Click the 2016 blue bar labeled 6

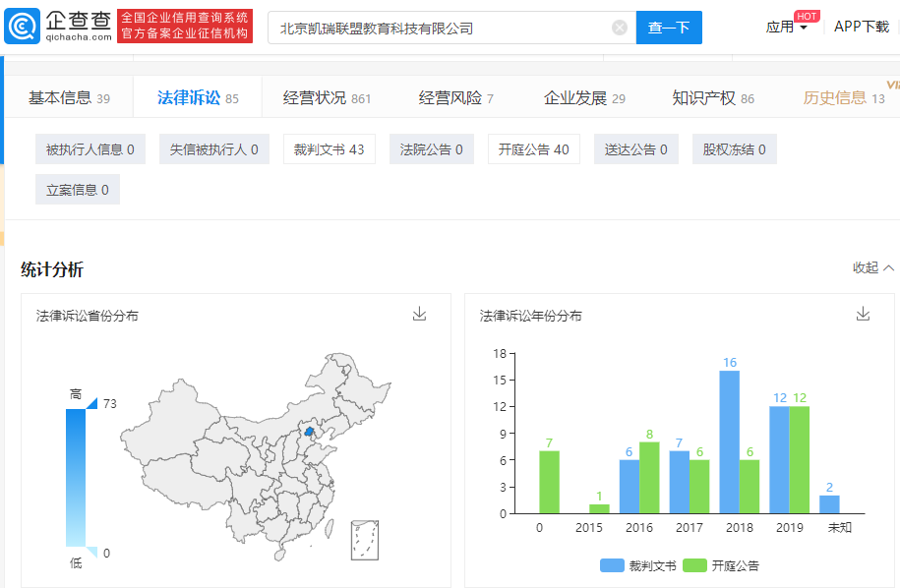pyautogui.click(x=630, y=487)
